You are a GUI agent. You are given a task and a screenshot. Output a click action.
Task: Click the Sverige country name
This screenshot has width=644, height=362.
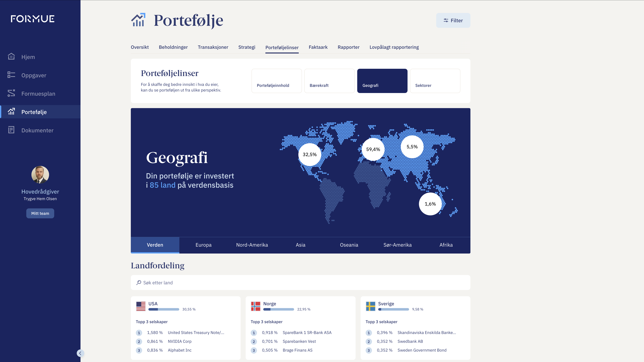pyautogui.click(x=386, y=304)
